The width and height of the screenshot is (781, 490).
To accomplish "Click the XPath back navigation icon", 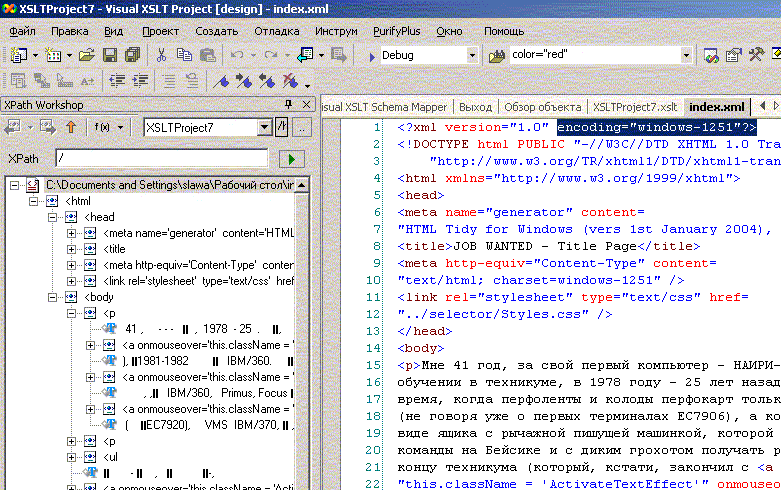I will (x=12, y=127).
